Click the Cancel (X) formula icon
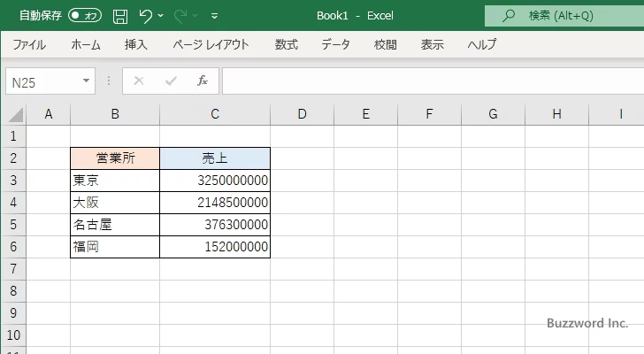This screenshot has width=644, height=354. click(x=139, y=81)
